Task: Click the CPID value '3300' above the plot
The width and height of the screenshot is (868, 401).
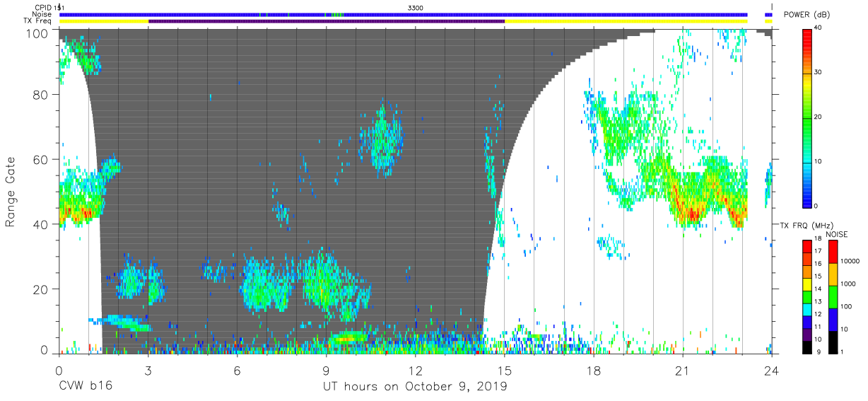Action: (416, 7)
